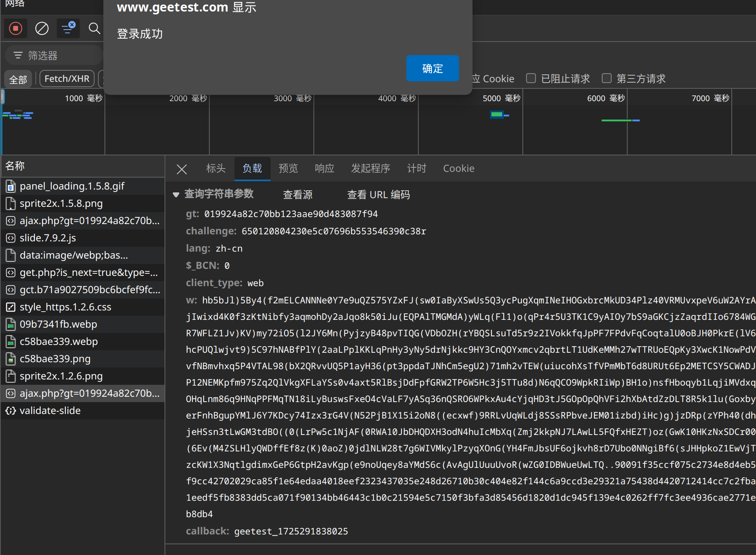
Task: Click the gt parameter value
Action: coord(291,214)
